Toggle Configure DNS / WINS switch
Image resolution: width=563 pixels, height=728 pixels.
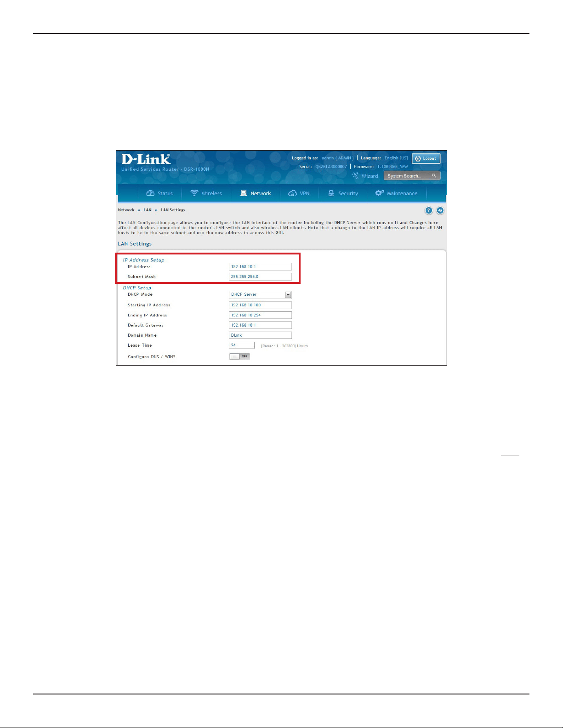pos(239,356)
